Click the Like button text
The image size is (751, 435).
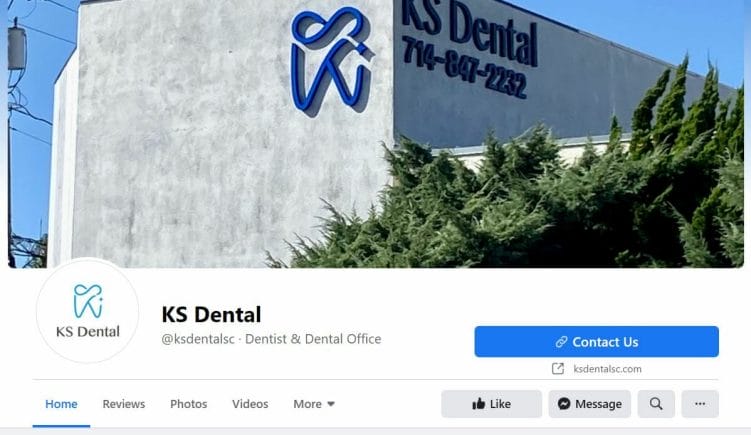(500, 404)
